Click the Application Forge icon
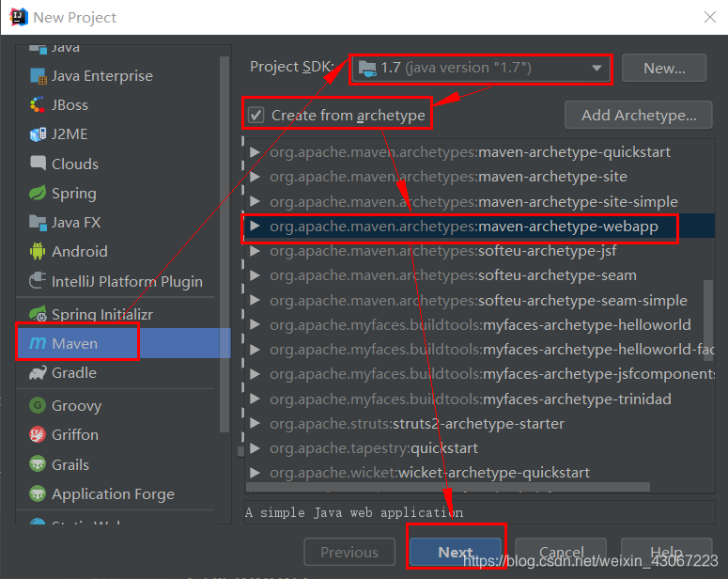Viewport: 728px width, 579px height. (38, 493)
